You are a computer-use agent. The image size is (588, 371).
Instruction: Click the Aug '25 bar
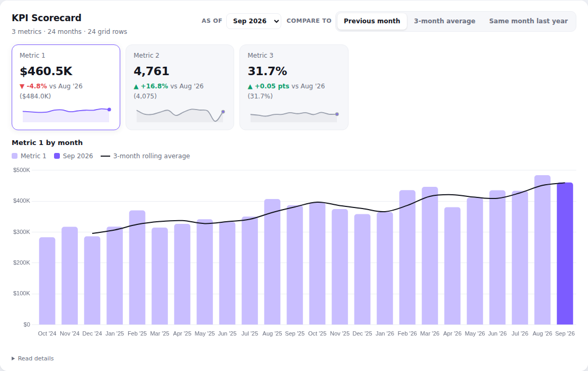pos(272,262)
